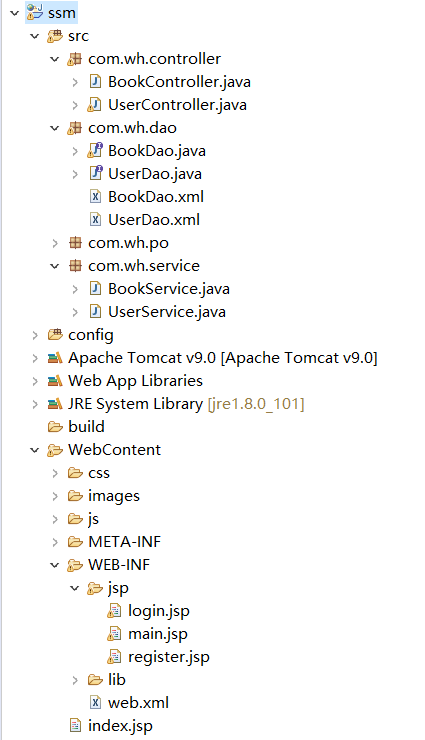
Task: Expand the BookController.java node
Action: pyautogui.click(x=75, y=82)
